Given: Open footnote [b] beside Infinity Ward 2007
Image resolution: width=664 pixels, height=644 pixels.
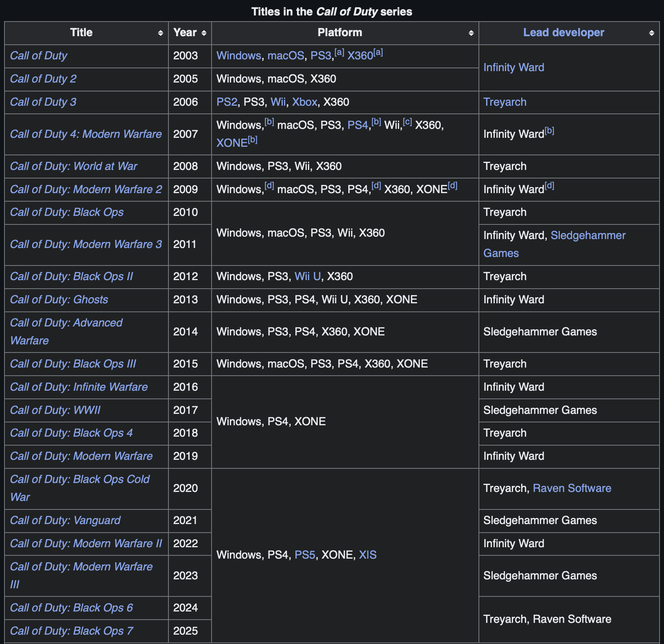Looking at the screenshot, I should 549,131.
